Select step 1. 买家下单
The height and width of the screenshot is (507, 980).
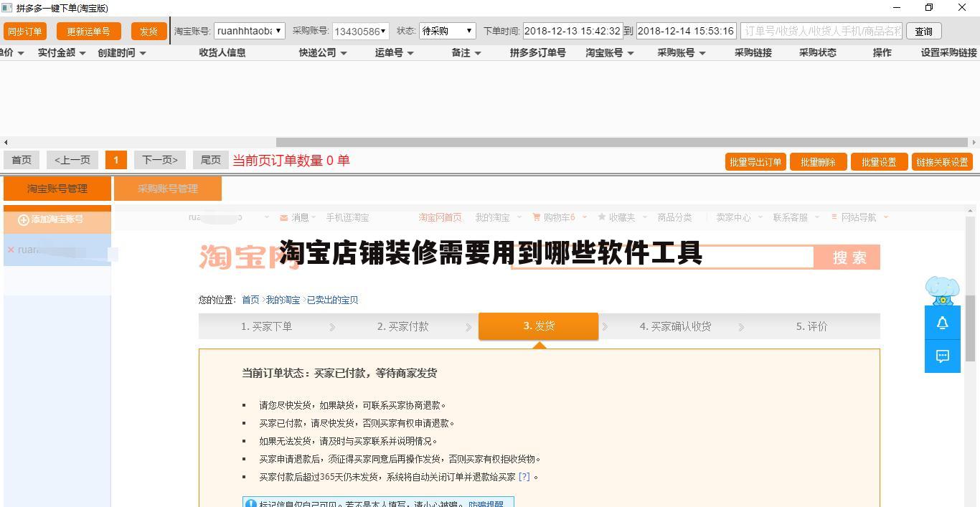(266, 326)
